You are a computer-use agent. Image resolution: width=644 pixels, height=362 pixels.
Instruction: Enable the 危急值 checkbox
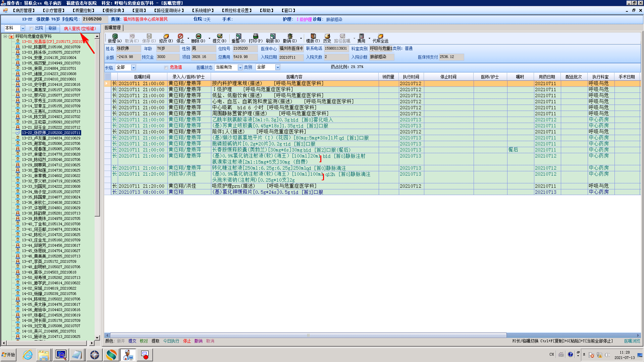click(166, 67)
